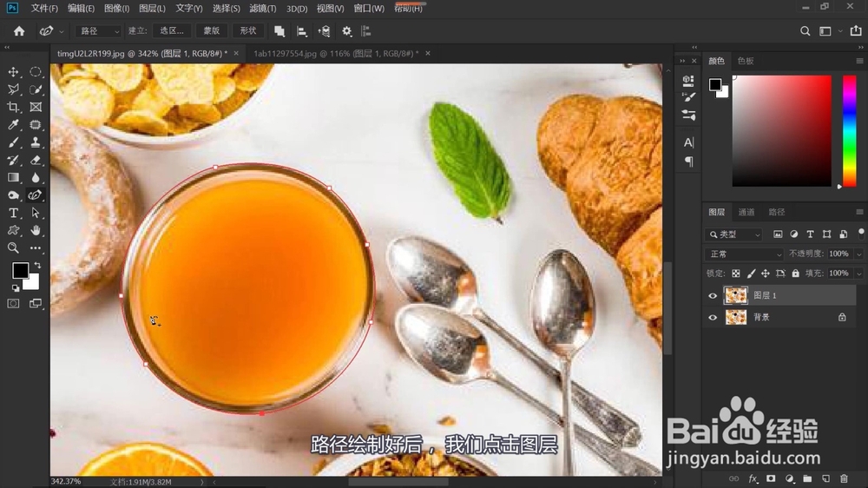This screenshot has height=488, width=868.
Task: Select the Blur tool
Action: pos(36,178)
